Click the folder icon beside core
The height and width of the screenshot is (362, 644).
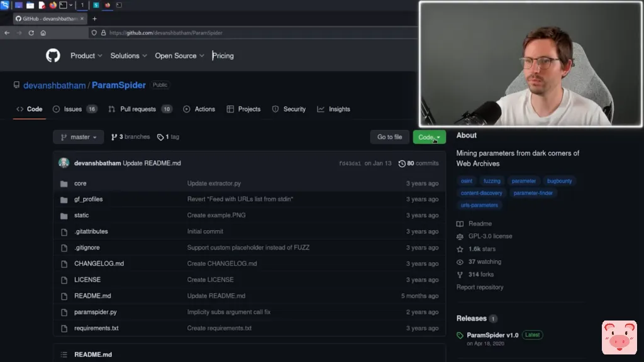[x=64, y=184]
